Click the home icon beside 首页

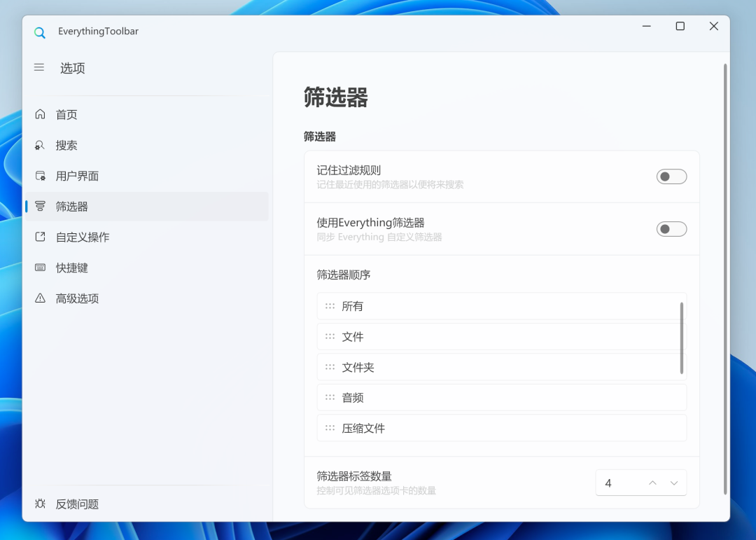point(40,114)
